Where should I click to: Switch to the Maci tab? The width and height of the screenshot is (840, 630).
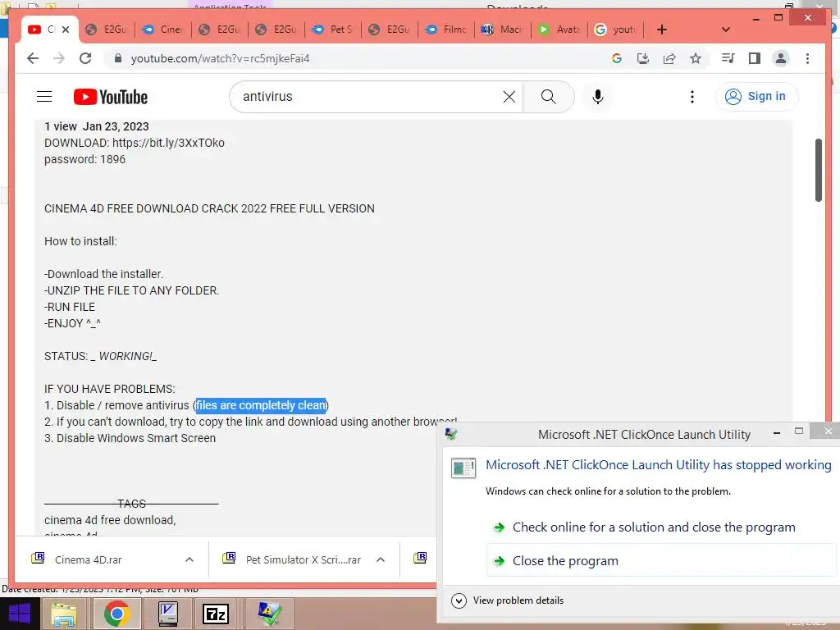[x=503, y=30]
